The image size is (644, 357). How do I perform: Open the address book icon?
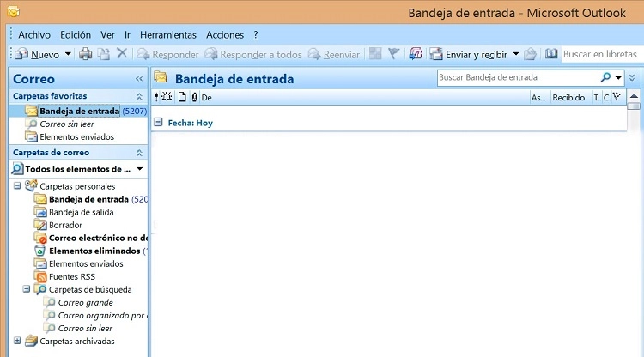coord(551,54)
